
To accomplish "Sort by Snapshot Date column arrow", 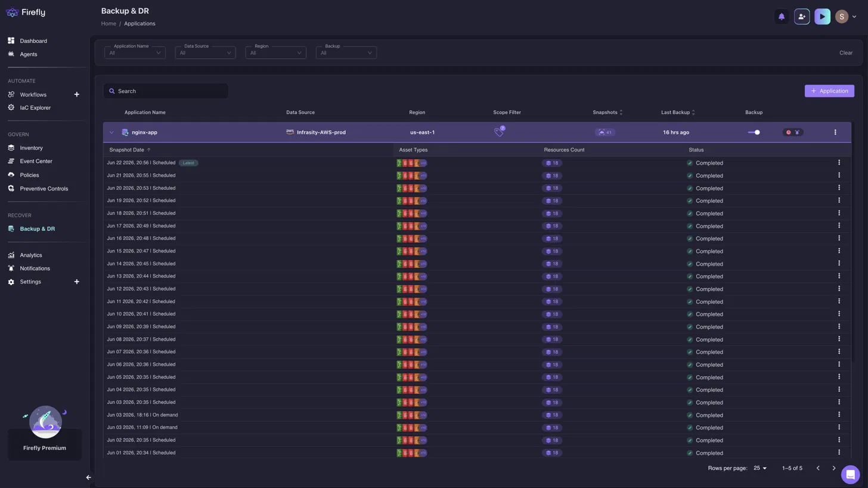I will pos(148,150).
